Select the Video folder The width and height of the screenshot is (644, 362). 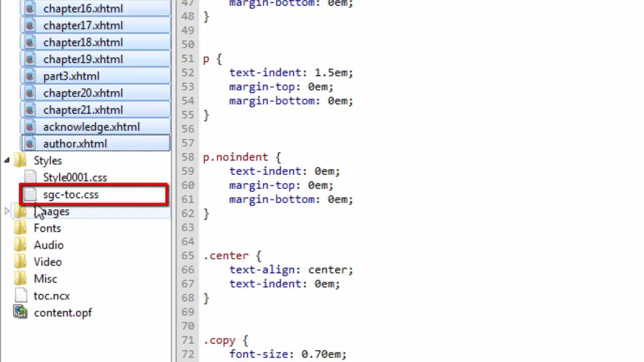pyautogui.click(x=48, y=262)
